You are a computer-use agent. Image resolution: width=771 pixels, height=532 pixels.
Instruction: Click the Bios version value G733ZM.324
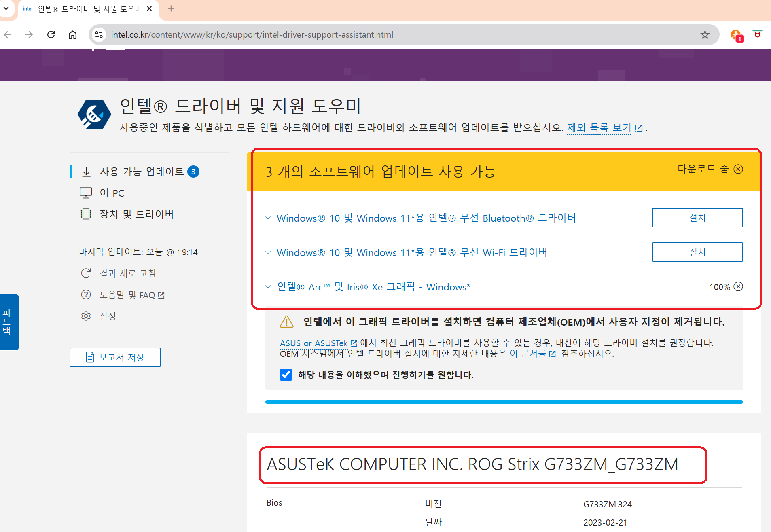coord(608,504)
